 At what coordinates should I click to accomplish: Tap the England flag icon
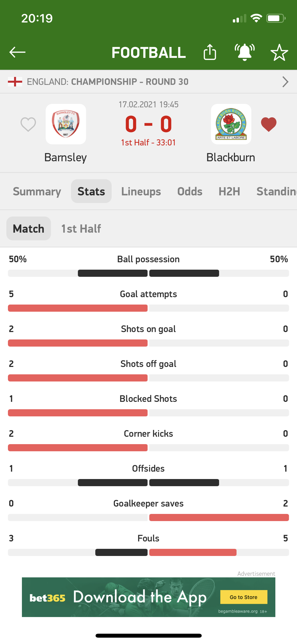pyautogui.click(x=15, y=82)
